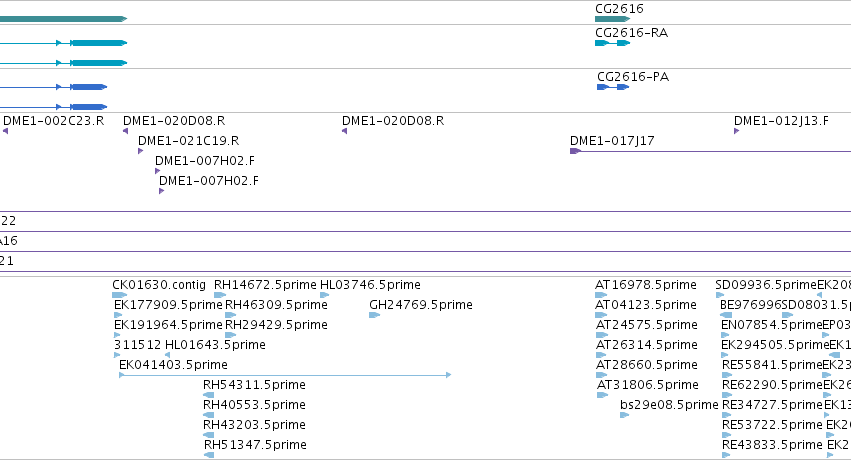This screenshot has width=851, height=460.
Task: Click the EK041403.5prime long spanning line
Action: point(285,375)
